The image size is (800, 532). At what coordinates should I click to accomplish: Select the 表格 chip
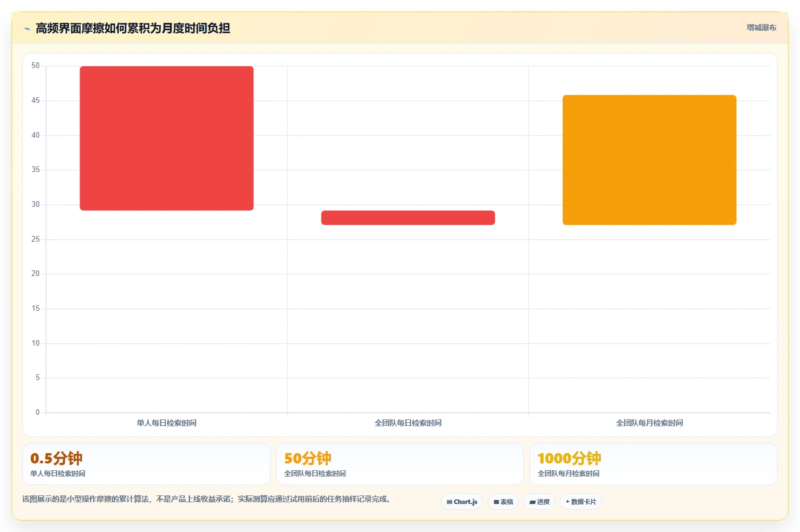(x=503, y=502)
